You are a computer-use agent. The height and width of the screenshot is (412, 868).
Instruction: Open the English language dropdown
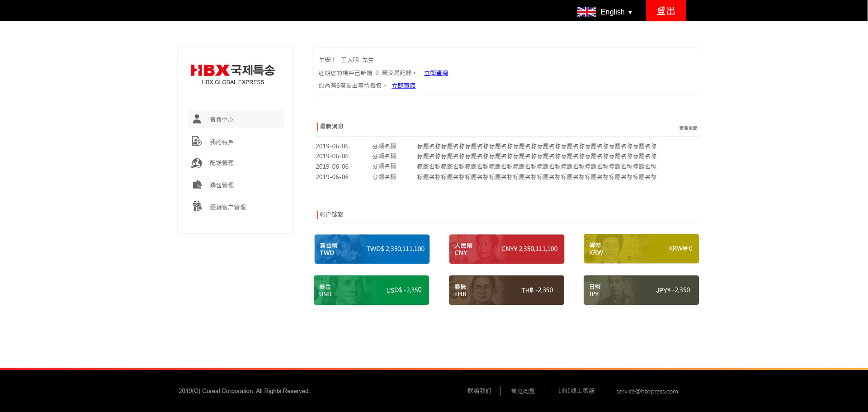click(616, 12)
